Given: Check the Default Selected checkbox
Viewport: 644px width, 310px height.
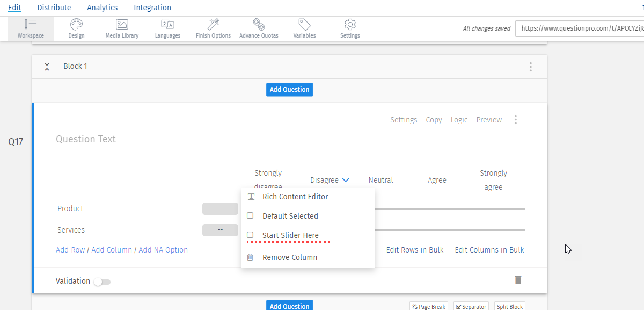Looking at the screenshot, I should [250, 216].
